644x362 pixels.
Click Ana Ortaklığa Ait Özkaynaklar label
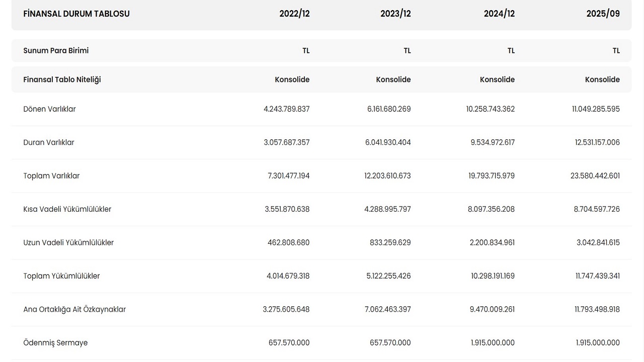coord(74,309)
